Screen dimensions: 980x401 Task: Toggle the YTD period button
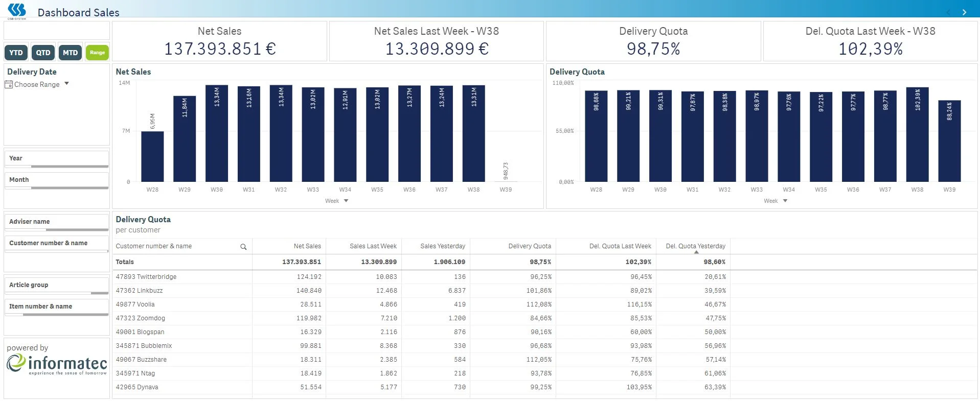16,53
